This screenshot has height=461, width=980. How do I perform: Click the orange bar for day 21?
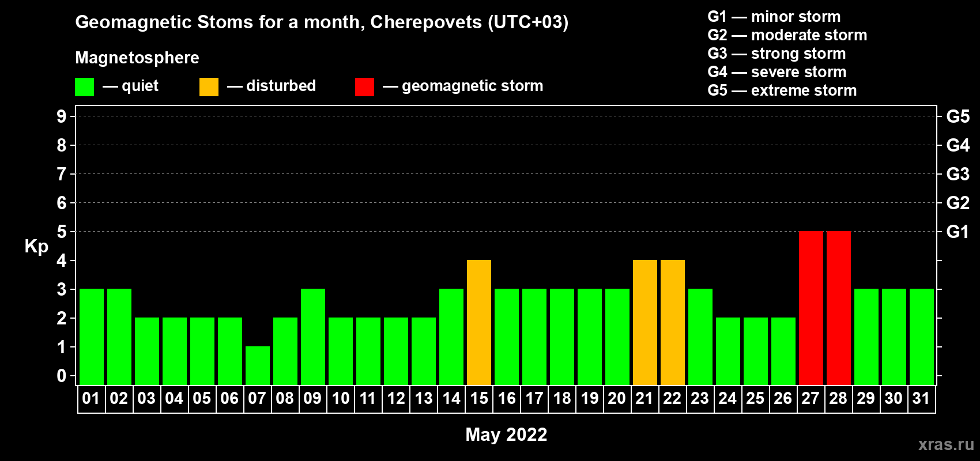(x=645, y=322)
